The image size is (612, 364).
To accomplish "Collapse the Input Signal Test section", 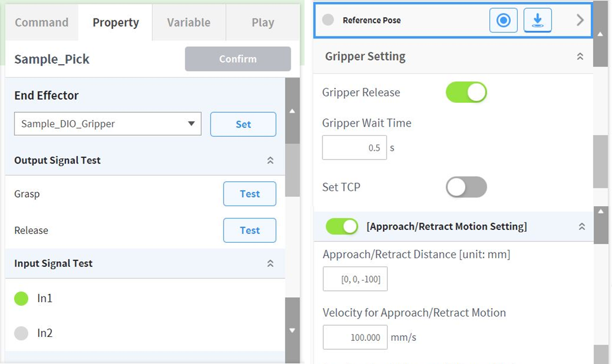I will point(270,263).
